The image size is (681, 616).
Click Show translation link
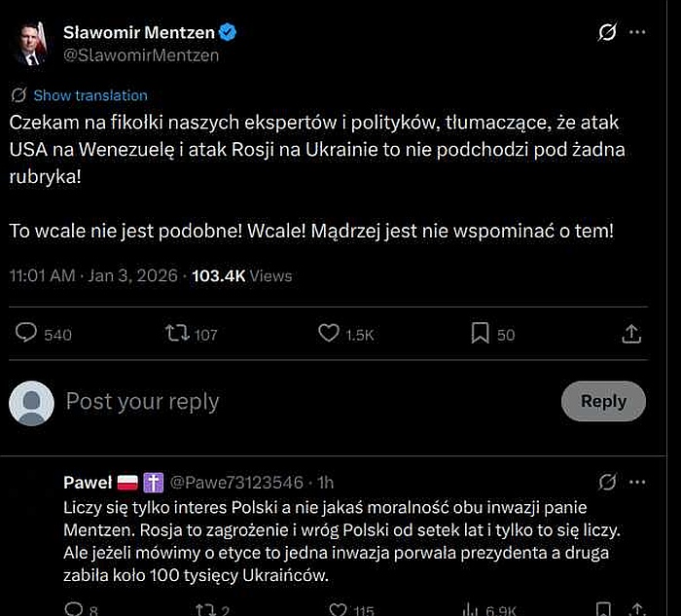[90, 95]
